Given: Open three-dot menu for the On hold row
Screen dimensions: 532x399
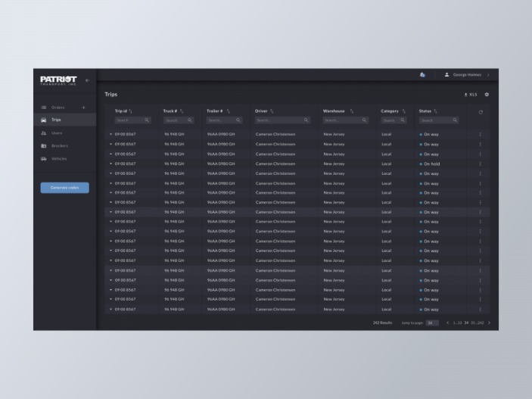Looking at the screenshot, I should click(x=480, y=164).
